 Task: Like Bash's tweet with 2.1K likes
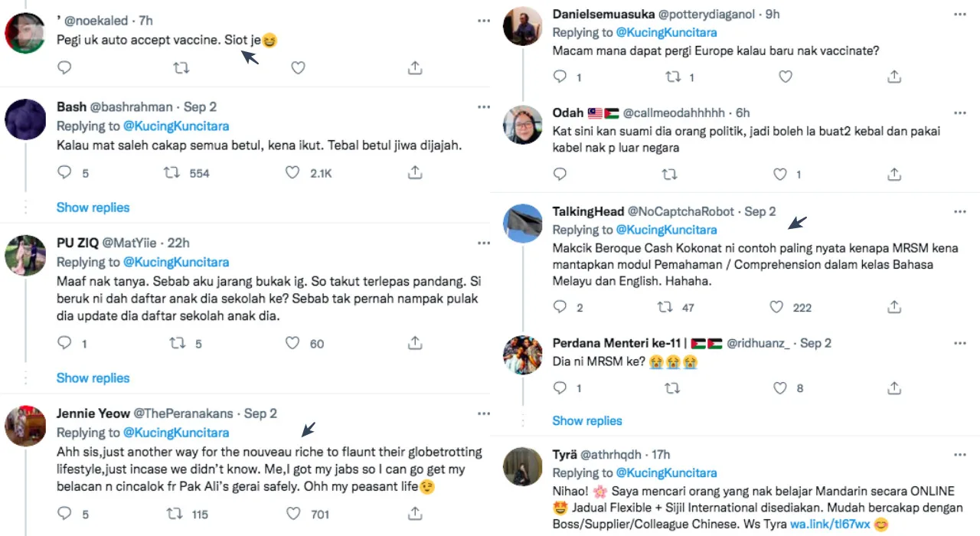coord(292,173)
